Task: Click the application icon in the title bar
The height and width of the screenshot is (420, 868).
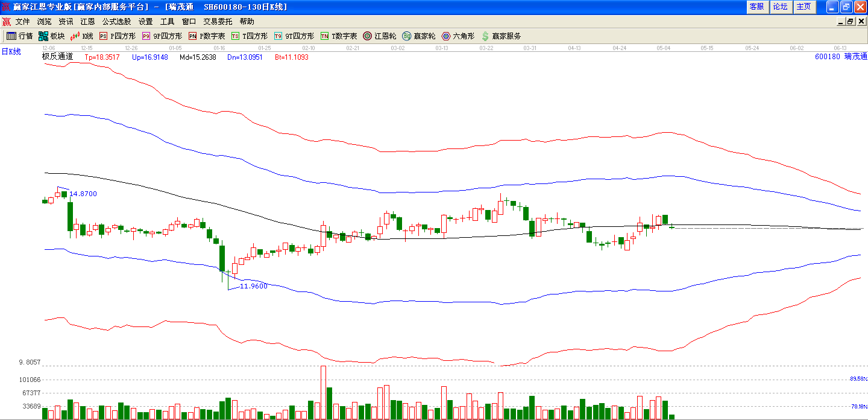Action: (6, 7)
